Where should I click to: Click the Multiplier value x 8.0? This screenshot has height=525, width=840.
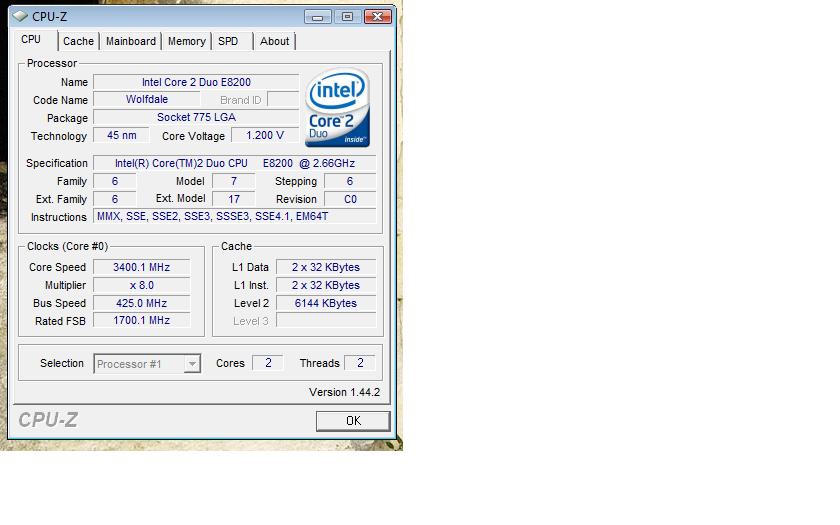pos(141,285)
